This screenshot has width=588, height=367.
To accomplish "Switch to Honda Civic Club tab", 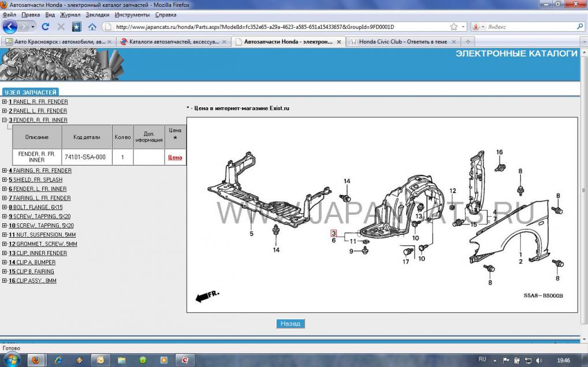I will coord(403,42).
